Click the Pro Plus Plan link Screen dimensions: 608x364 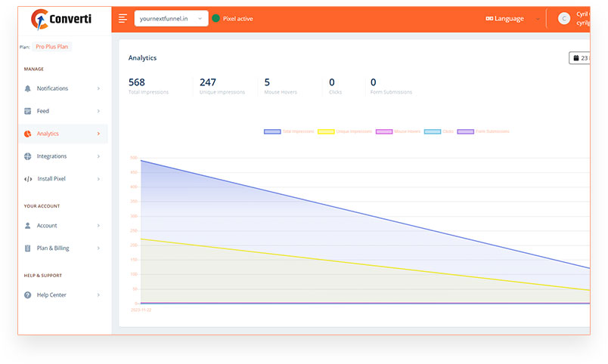point(52,47)
